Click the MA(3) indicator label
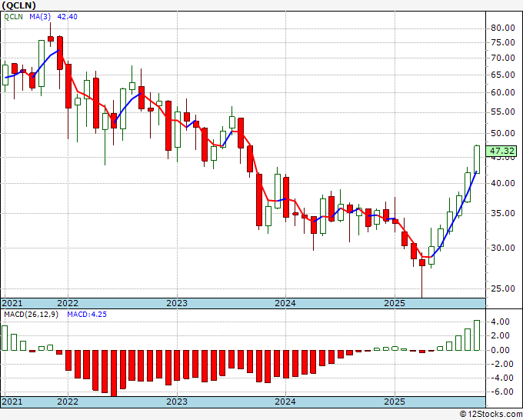Viewport: 523px width, 420px height. [x=40, y=17]
